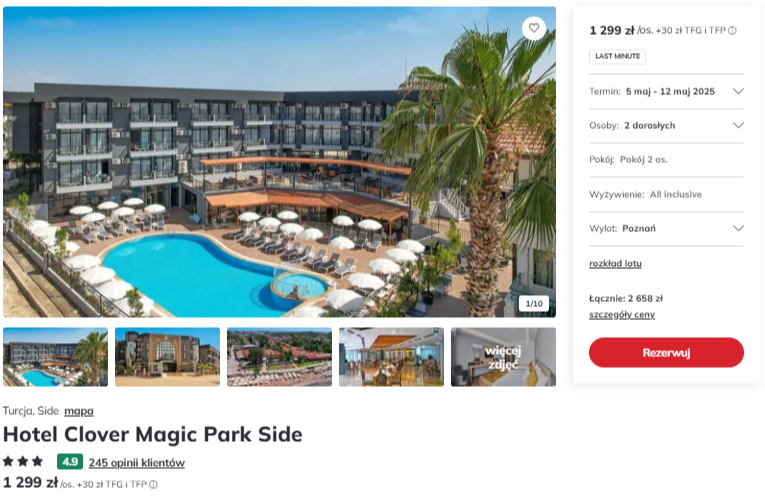765x497 pixels.
Task: Open the rozkład lotu link
Action: pyautogui.click(x=615, y=263)
